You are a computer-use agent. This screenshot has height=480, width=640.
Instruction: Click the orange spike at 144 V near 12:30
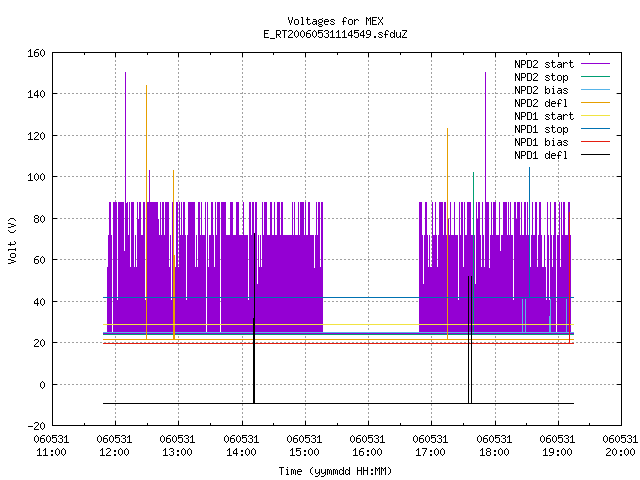tap(147, 212)
